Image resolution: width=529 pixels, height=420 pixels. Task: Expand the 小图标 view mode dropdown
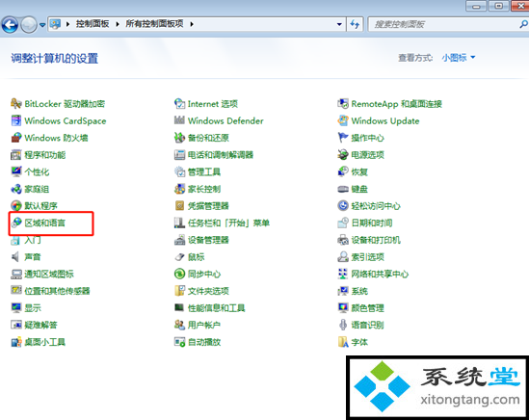[458, 58]
